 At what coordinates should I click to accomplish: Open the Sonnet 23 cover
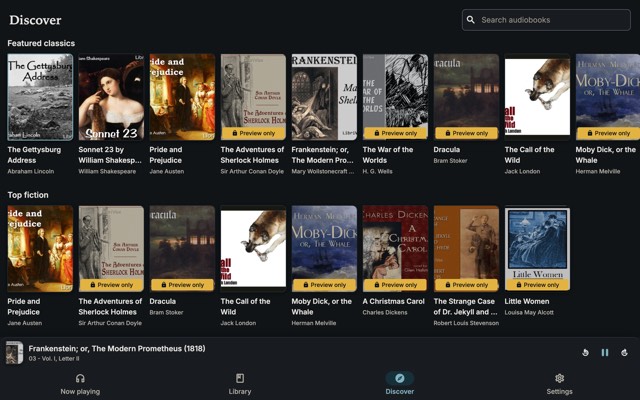111,97
